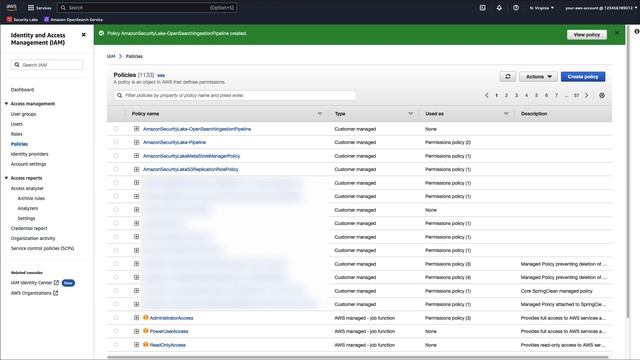Select the Core SpringClean managed policy row radio
The image size is (640, 360).
click(x=116, y=291)
